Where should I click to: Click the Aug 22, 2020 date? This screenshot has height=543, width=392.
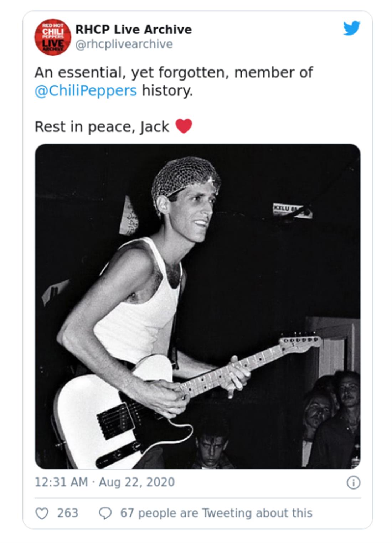tap(137, 482)
